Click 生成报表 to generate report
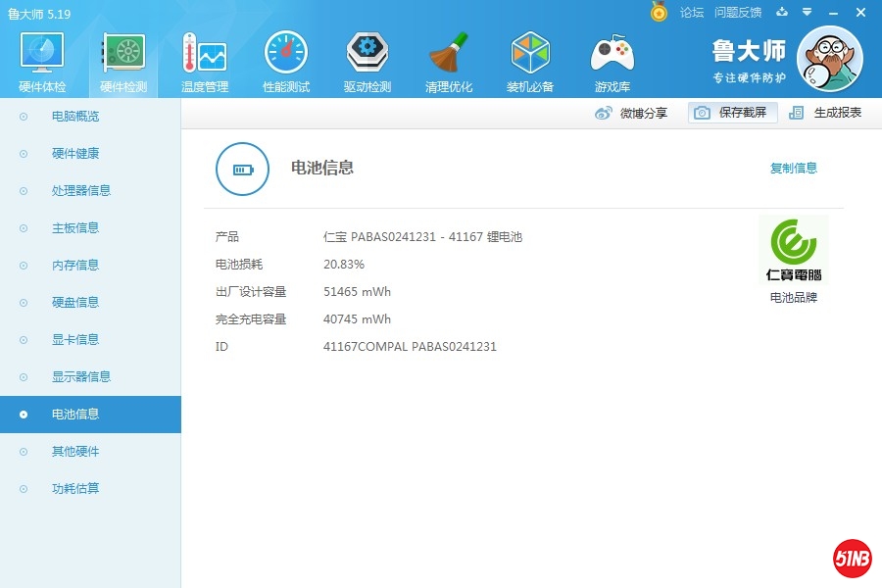Screen dimensions: 882x588 826,113
